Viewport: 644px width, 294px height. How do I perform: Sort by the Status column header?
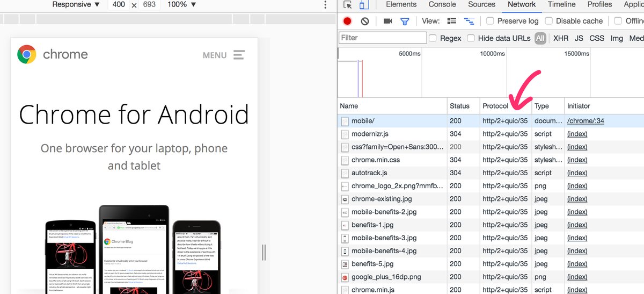point(464,106)
